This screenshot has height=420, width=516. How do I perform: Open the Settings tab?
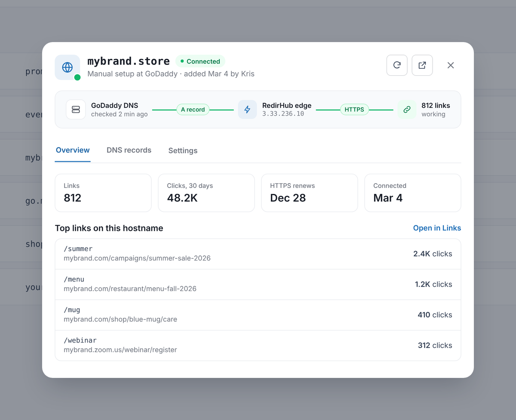coord(183,150)
